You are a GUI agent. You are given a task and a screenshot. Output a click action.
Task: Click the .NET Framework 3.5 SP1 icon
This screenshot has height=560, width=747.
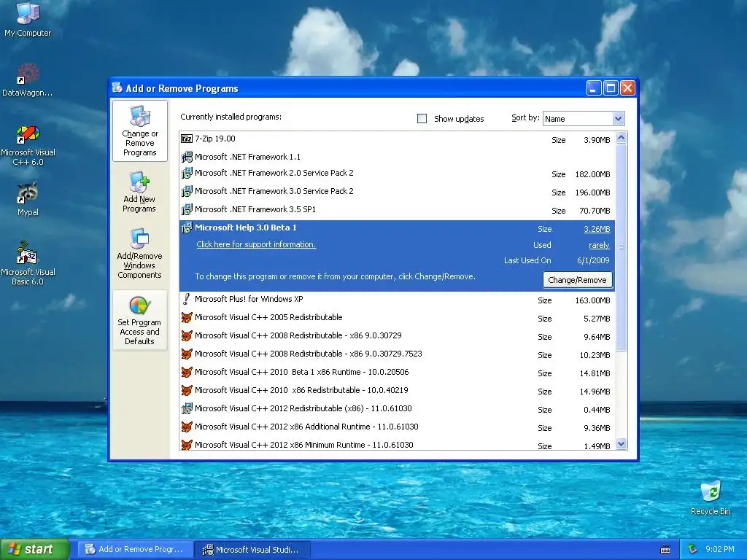pyautogui.click(x=187, y=209)
